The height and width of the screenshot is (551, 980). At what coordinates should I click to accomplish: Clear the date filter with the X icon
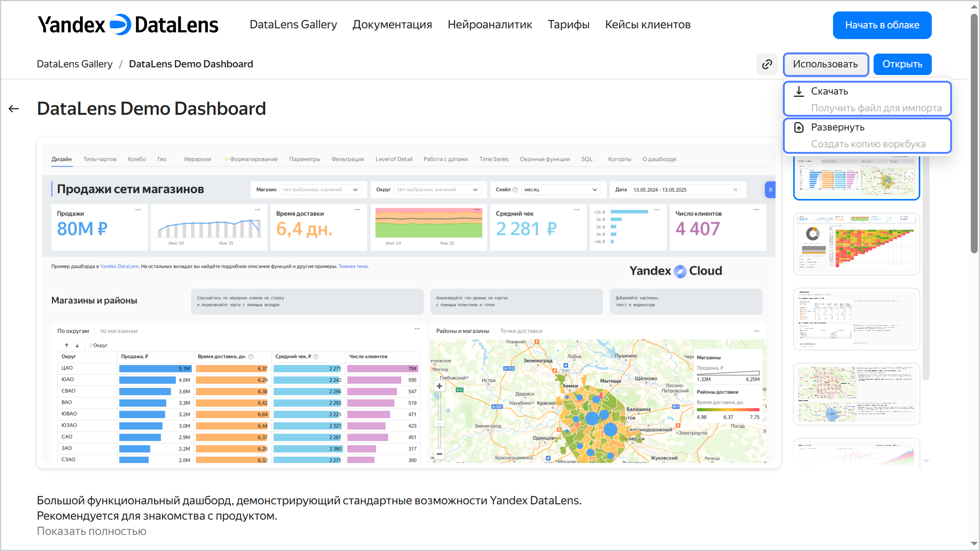pos(735,190)
